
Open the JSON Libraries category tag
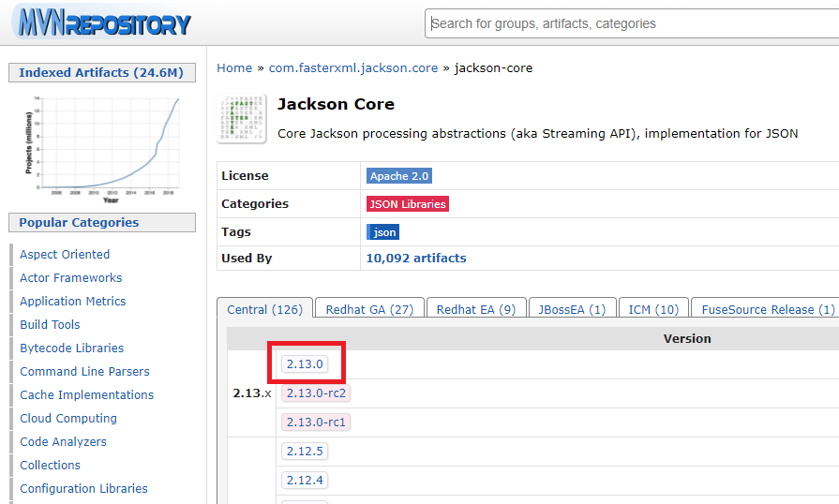(408, 204)
